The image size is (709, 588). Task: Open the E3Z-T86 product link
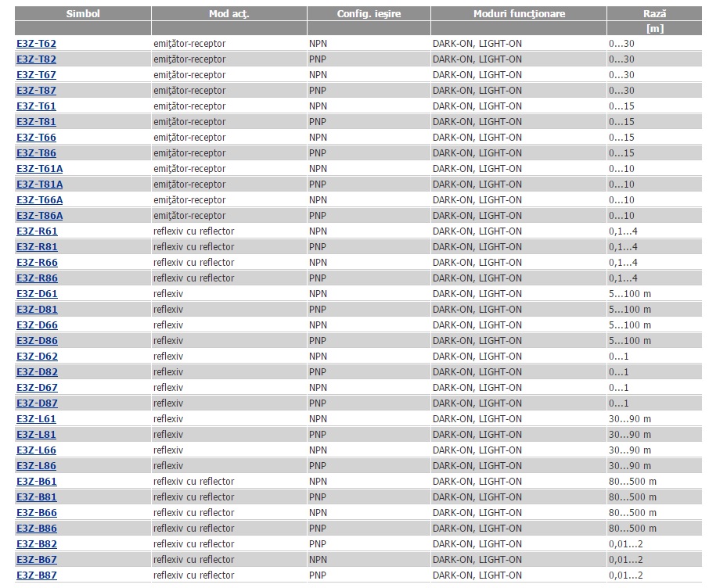click(36, 153)
